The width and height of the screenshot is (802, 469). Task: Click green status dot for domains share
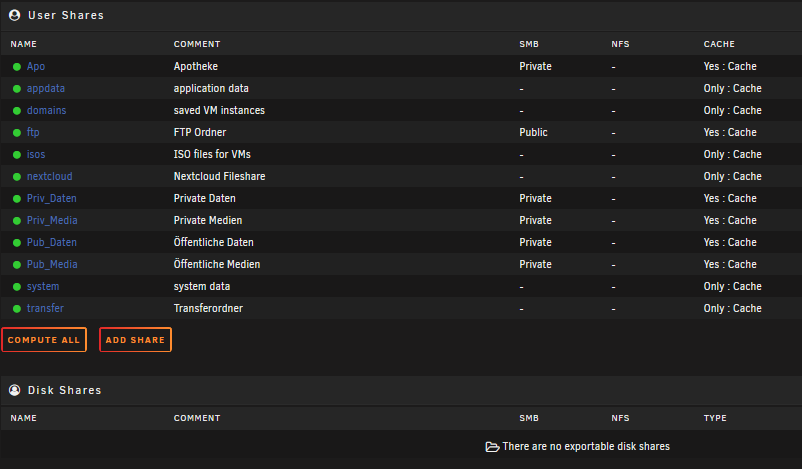click(17, 110)
